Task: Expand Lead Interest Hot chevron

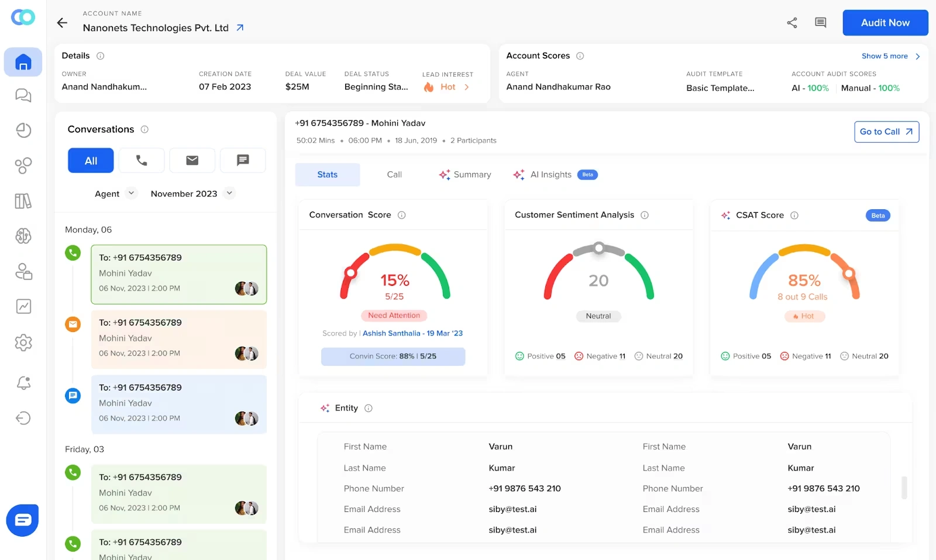Action: tap(466, 87)
